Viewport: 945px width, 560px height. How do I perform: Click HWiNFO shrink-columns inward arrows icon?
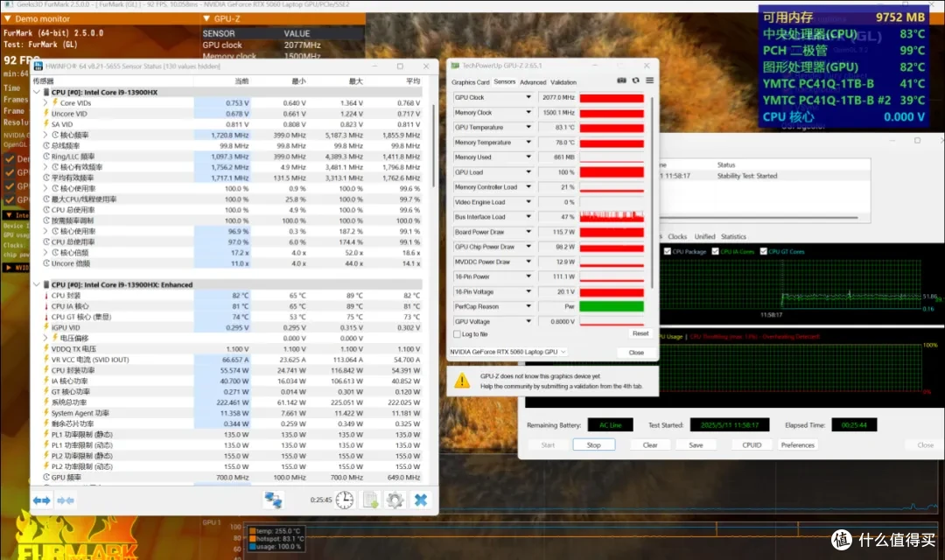pos(65,500)
